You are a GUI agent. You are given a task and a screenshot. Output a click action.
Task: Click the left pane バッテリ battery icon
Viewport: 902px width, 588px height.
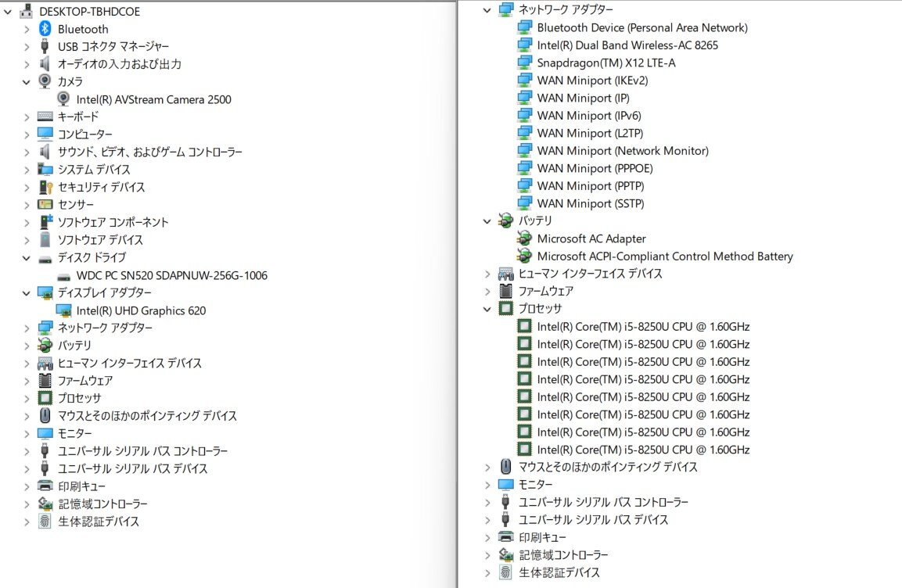click(x=45, y=345)
